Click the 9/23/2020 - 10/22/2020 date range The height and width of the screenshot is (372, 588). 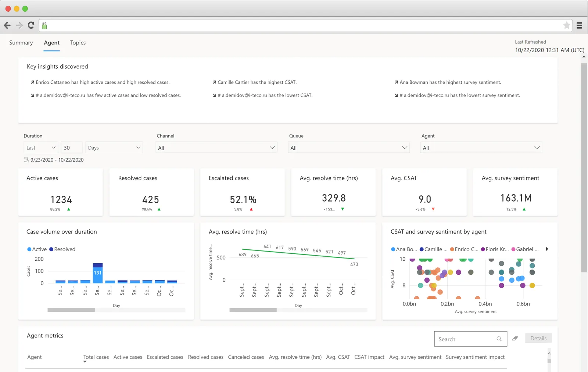coord(57,160)
